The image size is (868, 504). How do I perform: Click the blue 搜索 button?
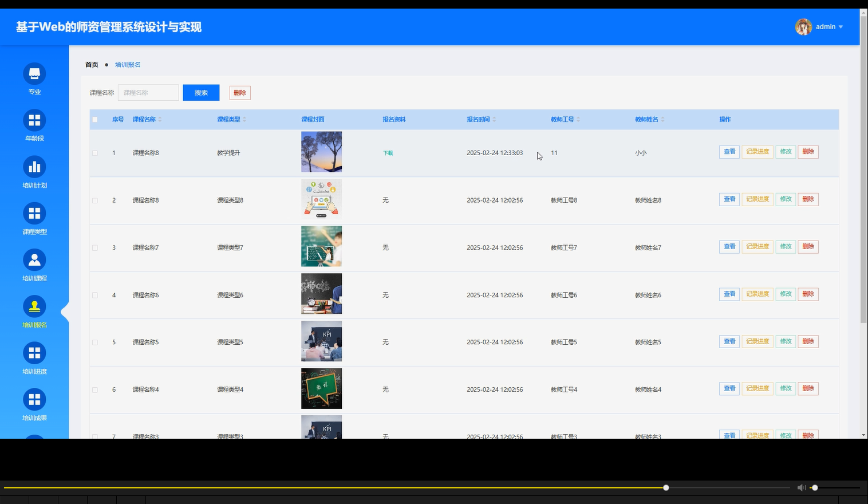click(201, 93)
